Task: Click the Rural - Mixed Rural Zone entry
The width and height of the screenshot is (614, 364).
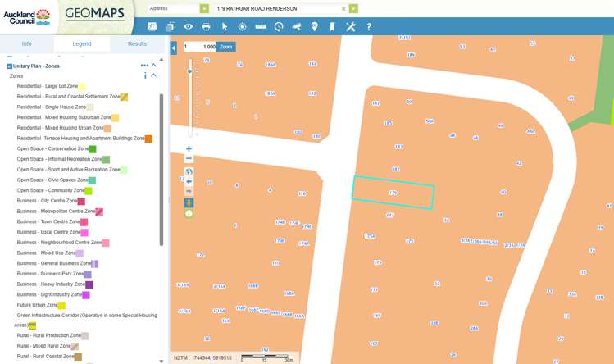Action: click(44, 346)
